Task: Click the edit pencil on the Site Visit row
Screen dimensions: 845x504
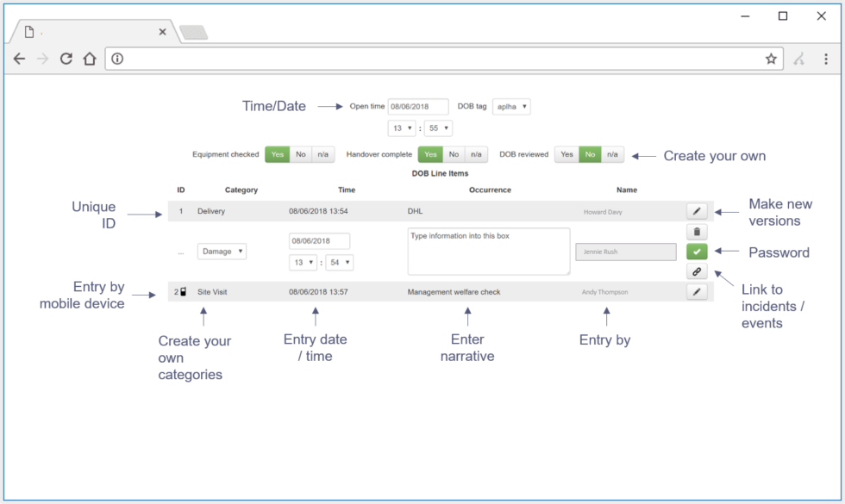Action: coord(696,292)
